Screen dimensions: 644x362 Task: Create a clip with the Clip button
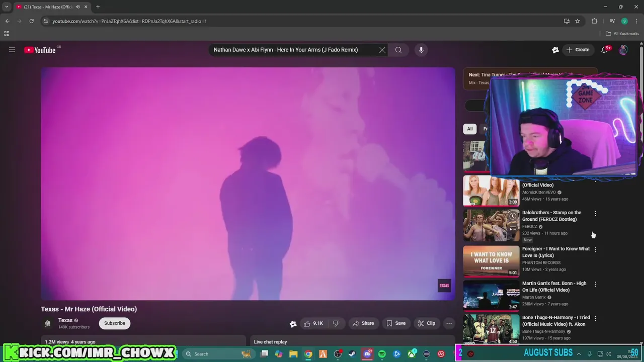(426, 323)
